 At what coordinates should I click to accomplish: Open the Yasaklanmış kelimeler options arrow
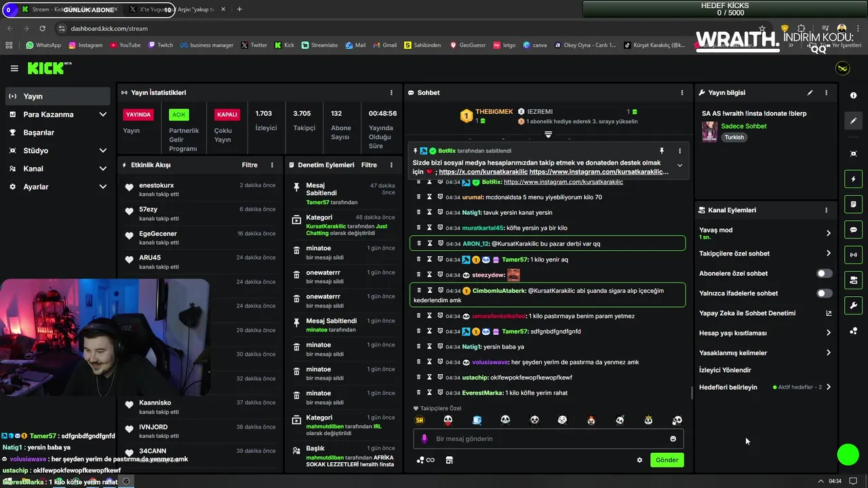[828, 352]
